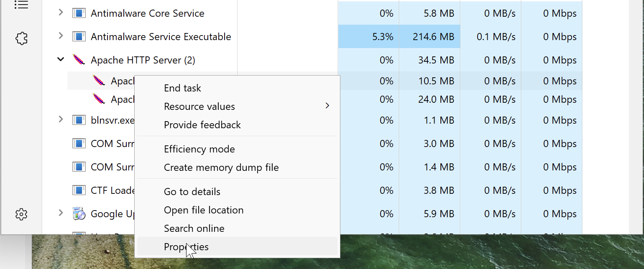This screenshot has height=269, width=644.
Task: Expand the blnsvr.exe process row
Action: (61, 120)
